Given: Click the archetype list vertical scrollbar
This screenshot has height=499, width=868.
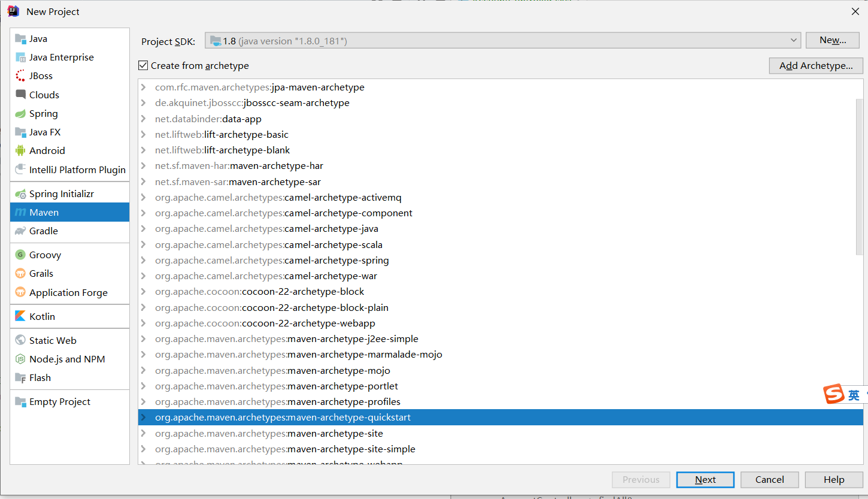Looking at the screenshot, I should click(x=860, y=177).
